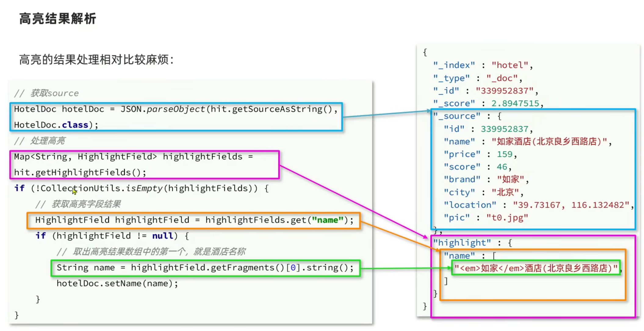This screenshot has width=644, height=331.
Task: Click the "pic" : "t0.jpg" line
Action: tap(486, 218)
